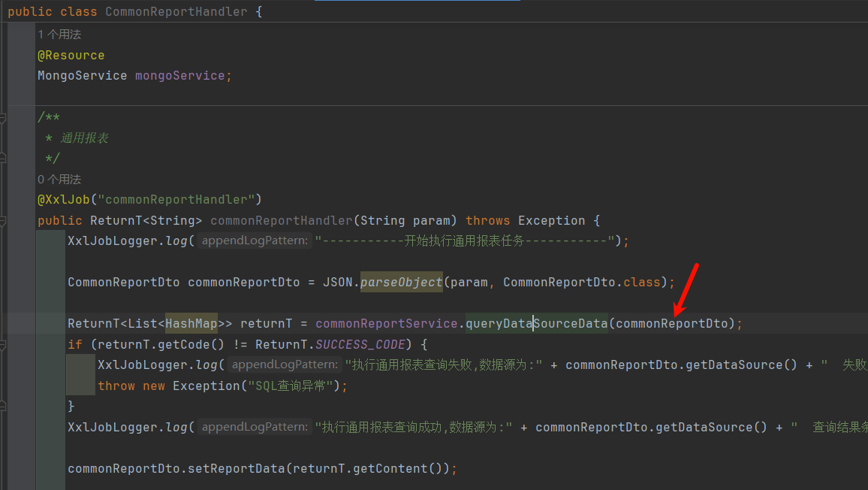The image size is (868, 490).
Task: Click the returnT.getCode() call
Action: [161, 344]
